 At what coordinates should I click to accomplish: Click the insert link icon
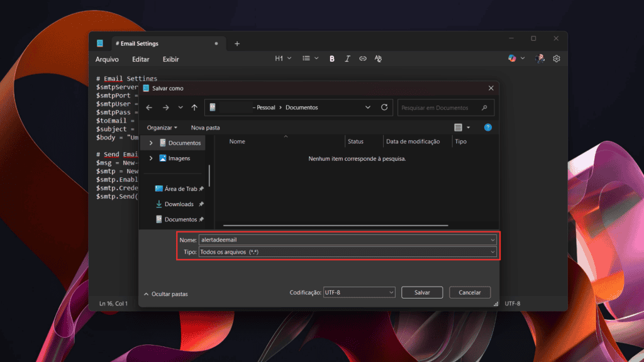(363, 58)
